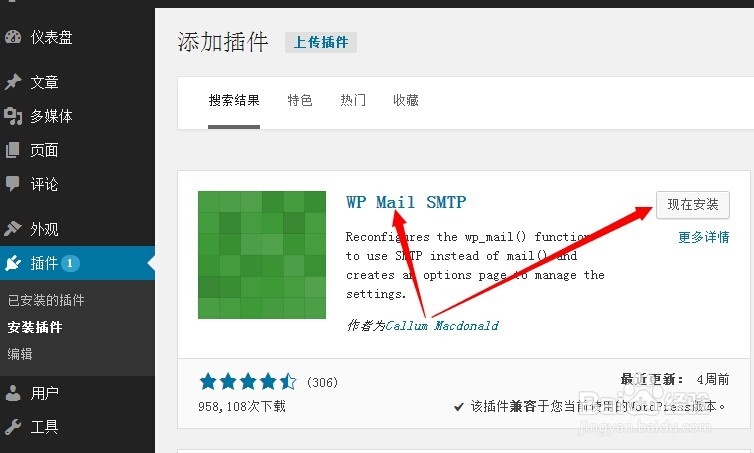Switch to the 收藏 favorites tab

(405, 100)
